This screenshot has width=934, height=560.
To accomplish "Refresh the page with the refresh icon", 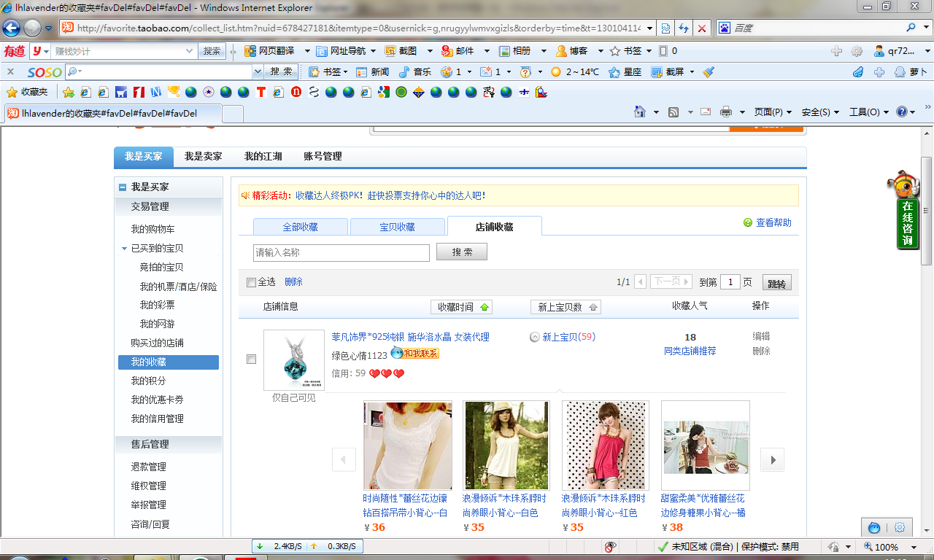I will [684, 28].
